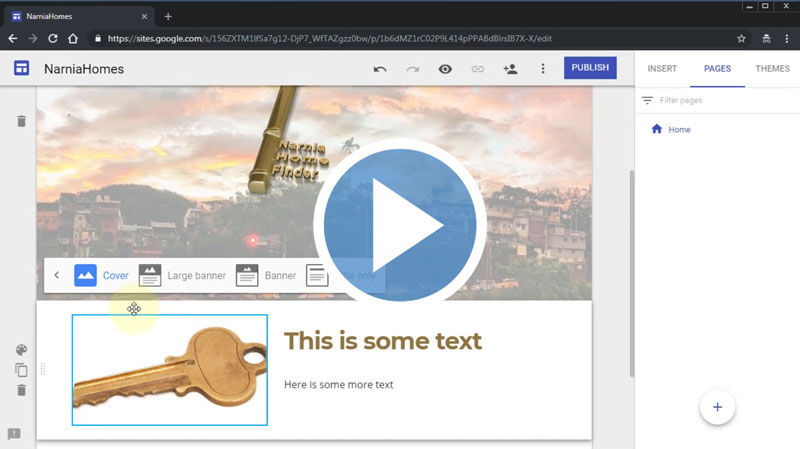Click the duplicate section icon
Viewport: 800px width, 449px height.
pyautogui.click(x=21, y=370)
